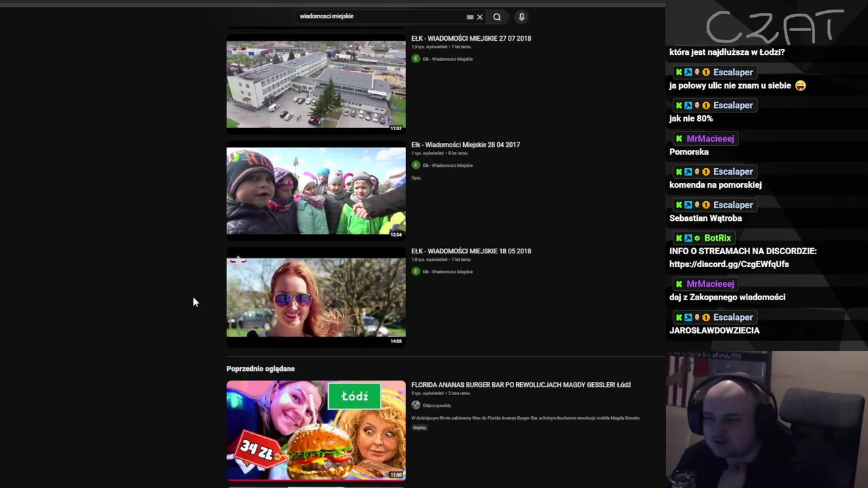
Task: Open the on-screen keyboard icon in search box
Action: (x=470, y=17)
